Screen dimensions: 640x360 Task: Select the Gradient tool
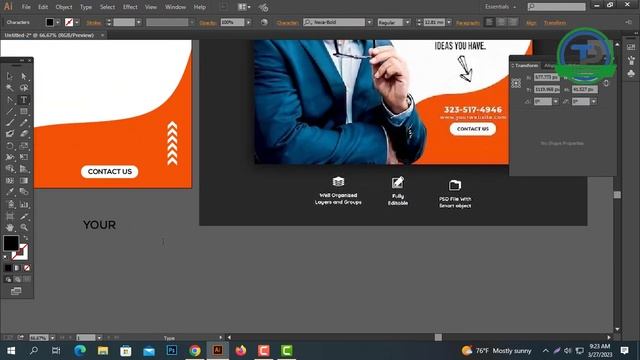pyautogui.click(x=24, y=180)
